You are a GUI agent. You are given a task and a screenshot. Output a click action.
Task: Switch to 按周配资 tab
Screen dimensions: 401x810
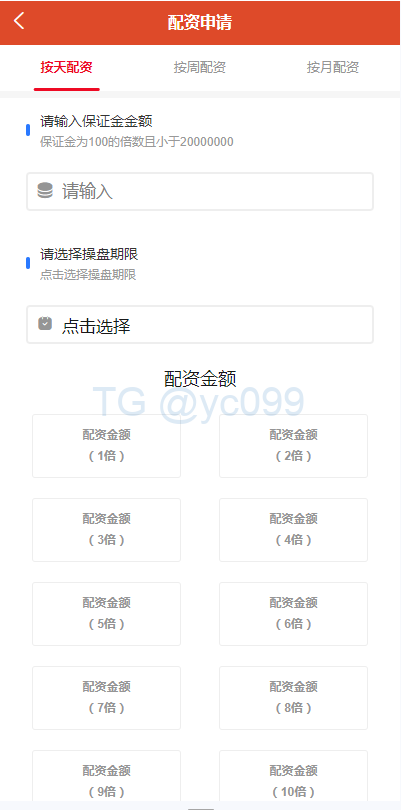coord(199,67)
